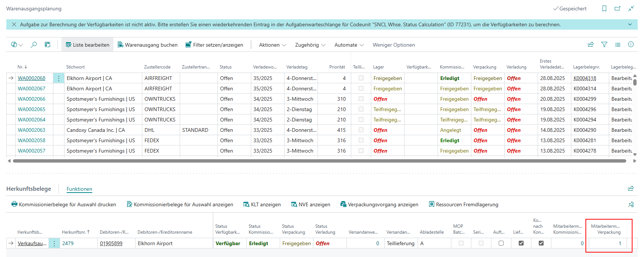Open the Zugehörig dropdown menu
Image resolution: width=644 pixels, height=257 pixels.
(310, 45)
